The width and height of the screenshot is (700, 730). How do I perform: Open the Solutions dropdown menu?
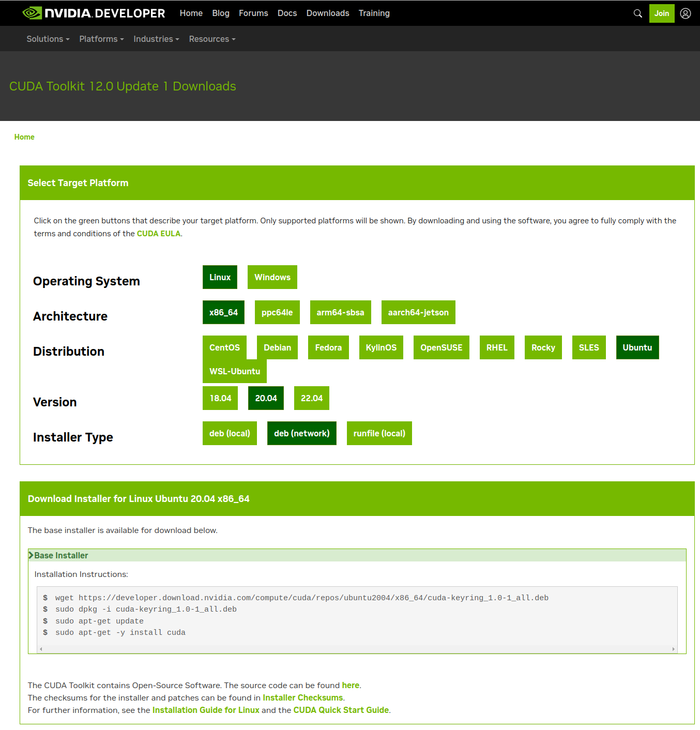[48, 39]
